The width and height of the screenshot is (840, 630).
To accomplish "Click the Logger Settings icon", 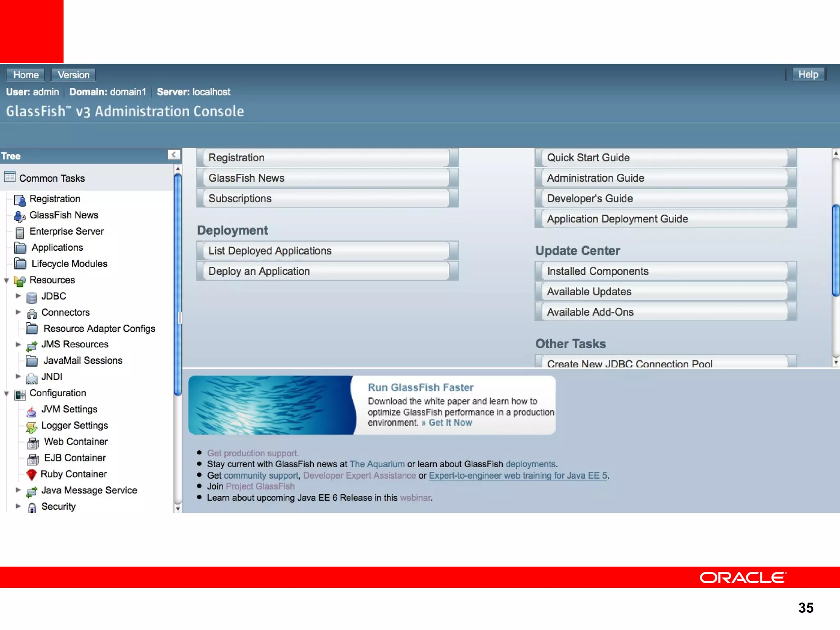I will (32, 427).
